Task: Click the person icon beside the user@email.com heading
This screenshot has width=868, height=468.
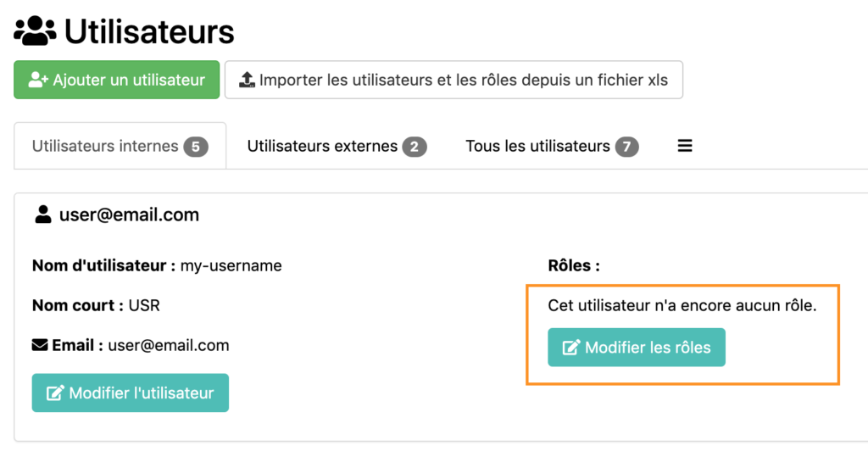Action: coord(42,215)
